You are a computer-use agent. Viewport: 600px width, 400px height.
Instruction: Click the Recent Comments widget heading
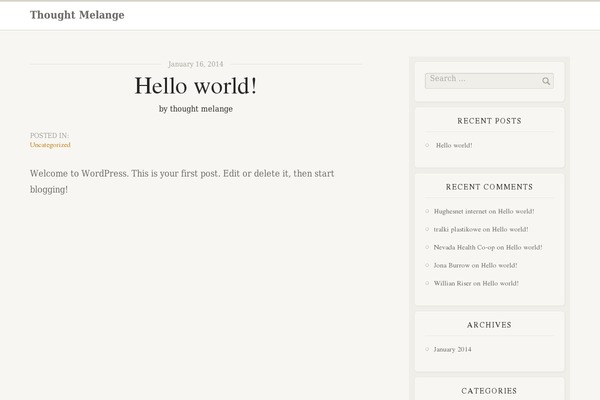click(x=489, y=187)
